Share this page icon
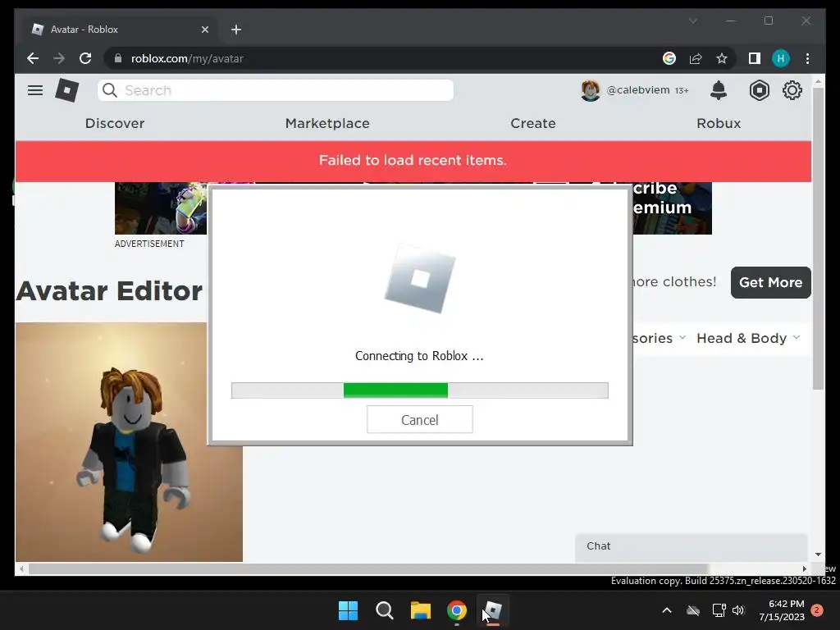The image size is (840, 630). (696, 58)
